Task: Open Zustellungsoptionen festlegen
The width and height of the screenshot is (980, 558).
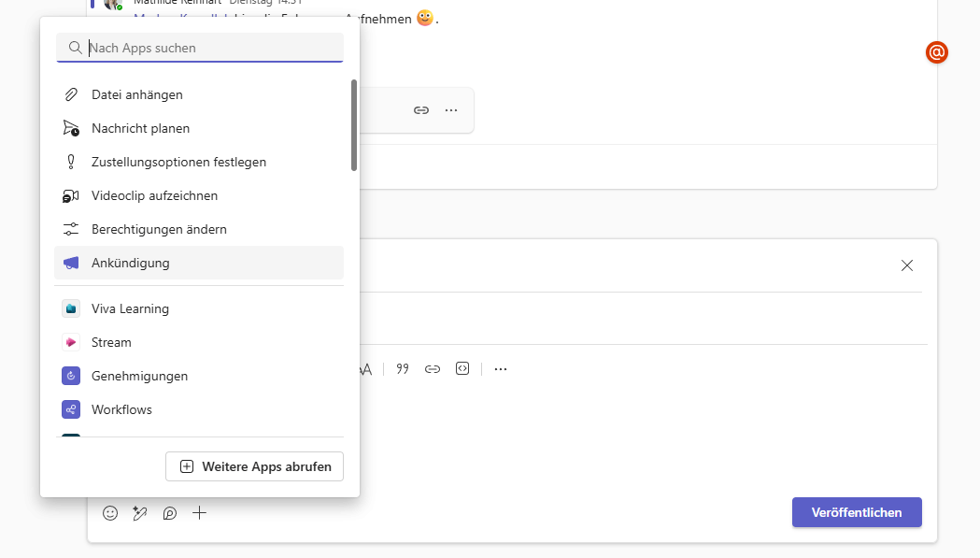Action: tap(178, 162)
